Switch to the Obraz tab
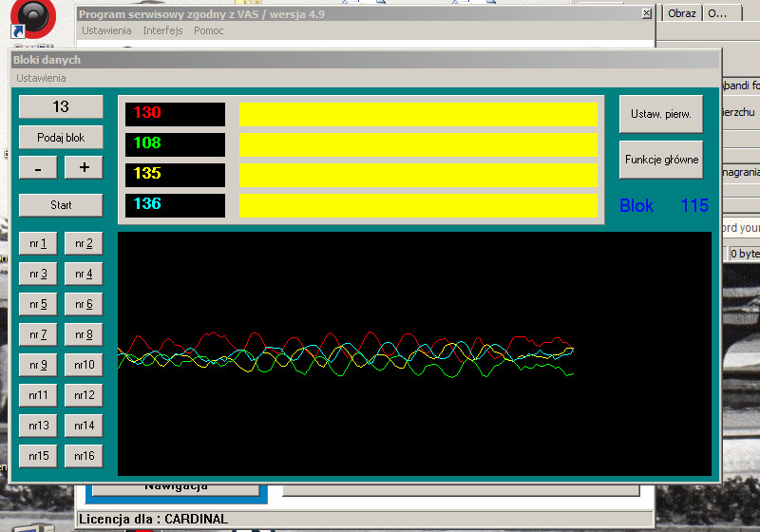This screenshot has width=760, height=532. (x=681, y=13)
